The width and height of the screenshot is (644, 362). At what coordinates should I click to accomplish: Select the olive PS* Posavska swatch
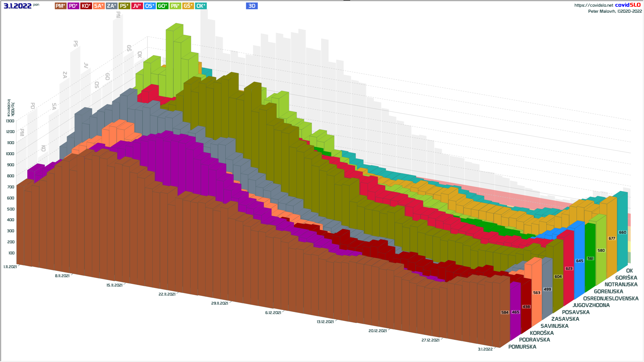[x=124, y=6]
